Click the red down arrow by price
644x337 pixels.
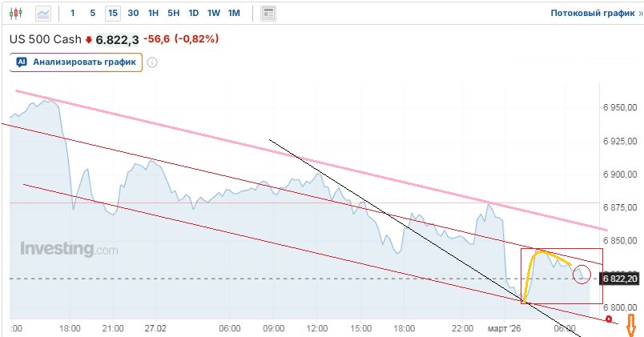[x=89, y=38]
